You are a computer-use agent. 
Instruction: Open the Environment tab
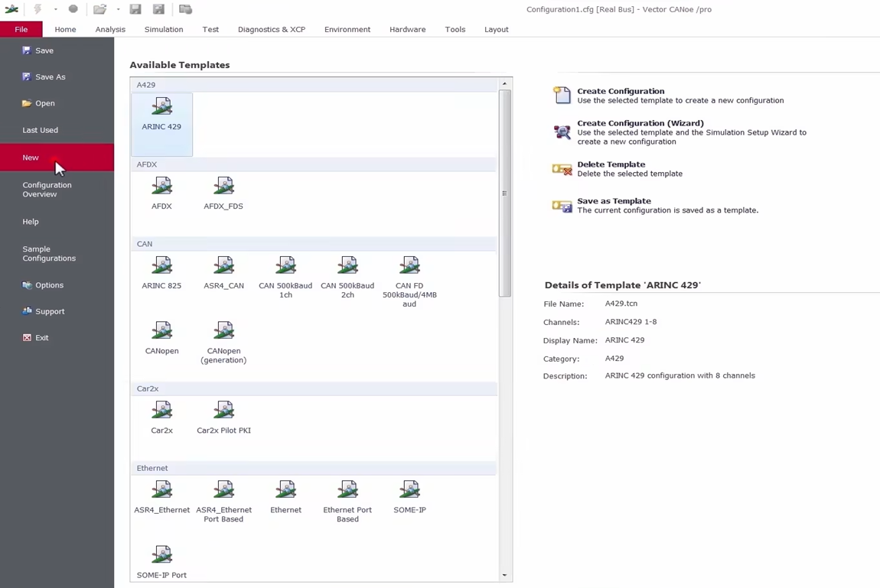tap(347, 29)
